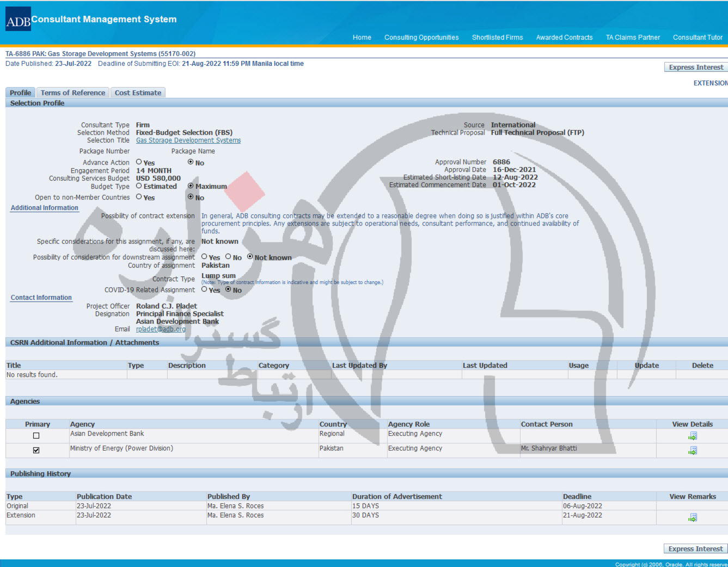Select Yes for Open to non-Member Countries

point(139,197)
